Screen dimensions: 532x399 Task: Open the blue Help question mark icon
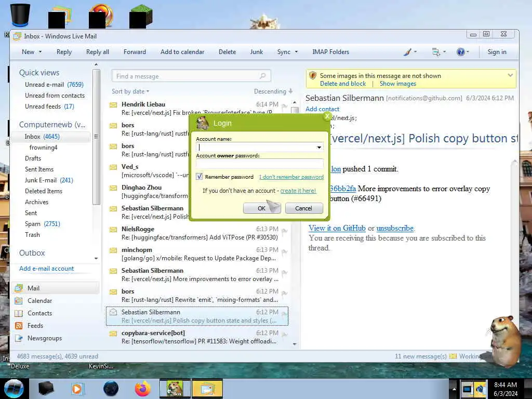tap(460, 52)
